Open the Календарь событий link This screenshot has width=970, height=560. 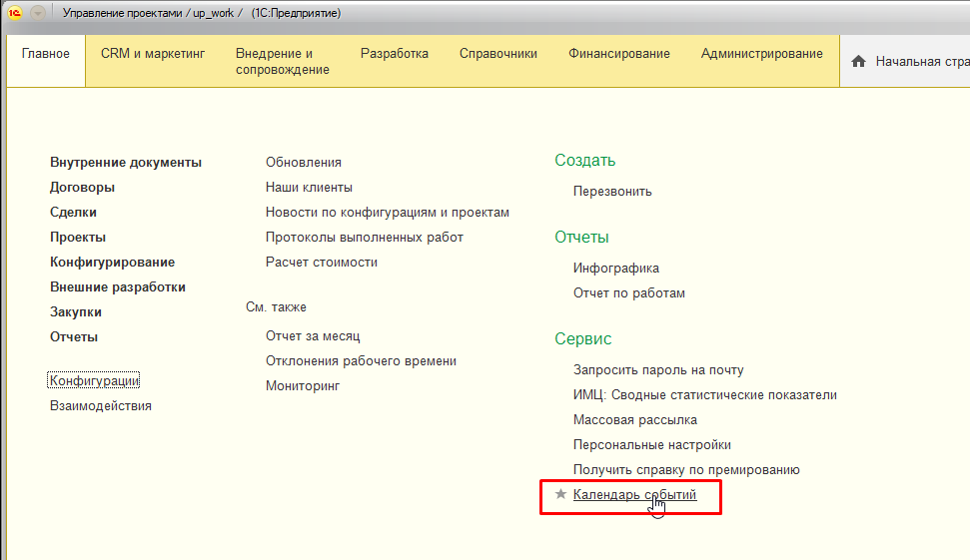tap(634, 494)
